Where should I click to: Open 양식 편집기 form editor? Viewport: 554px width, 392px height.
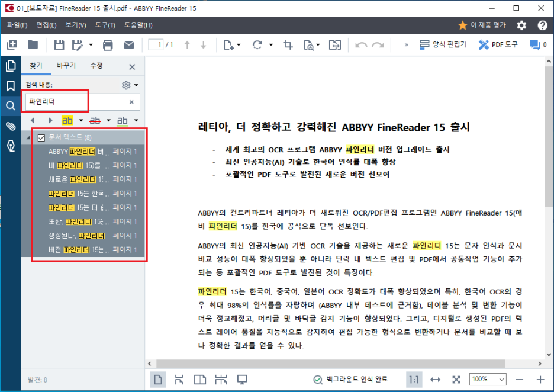(x=442, y=44)
